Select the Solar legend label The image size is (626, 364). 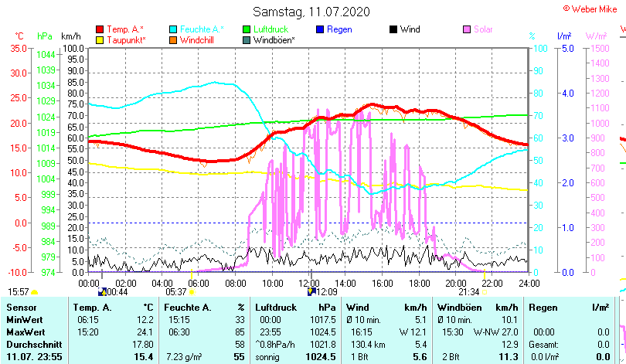pyautogui.click(x=483, y=29)
